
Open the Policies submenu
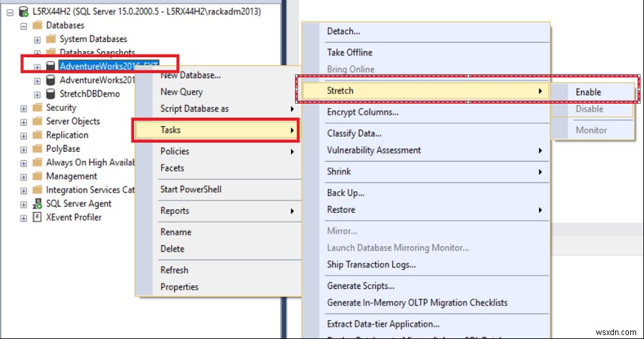[x=218, y=151]
